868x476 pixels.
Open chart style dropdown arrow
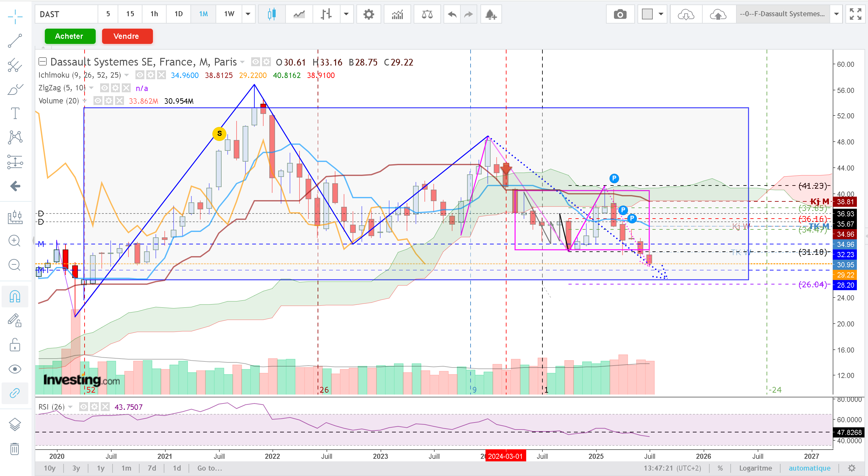[346, 14]
